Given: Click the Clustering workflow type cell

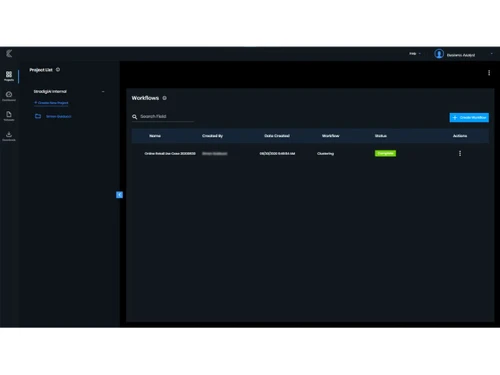Looking at the screenshot, I should click(325, 154).
